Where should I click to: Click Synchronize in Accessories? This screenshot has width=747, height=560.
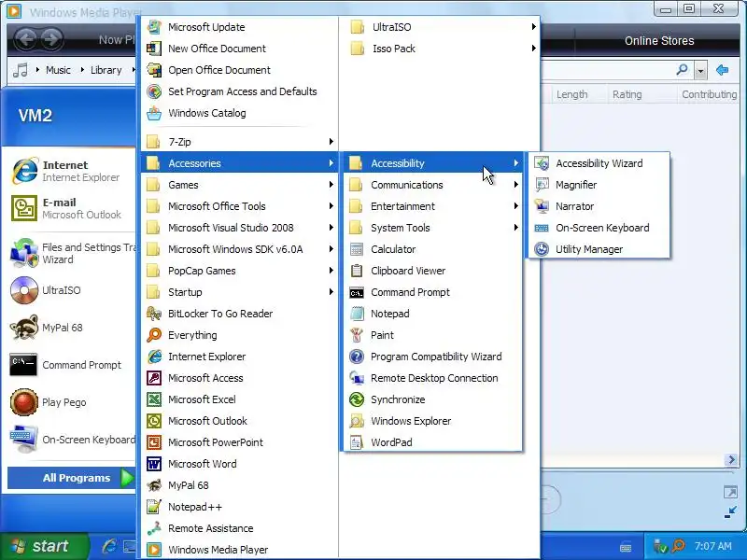[x=432, y=399]
